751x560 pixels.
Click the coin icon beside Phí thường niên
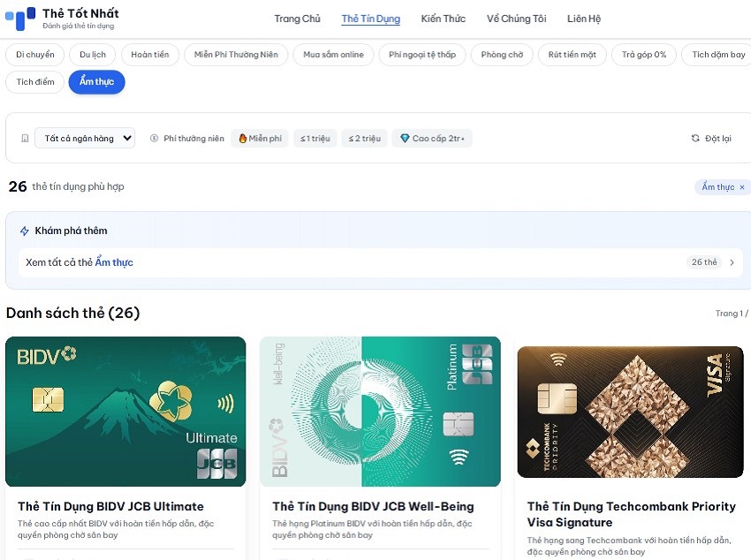tap(155, 139)
